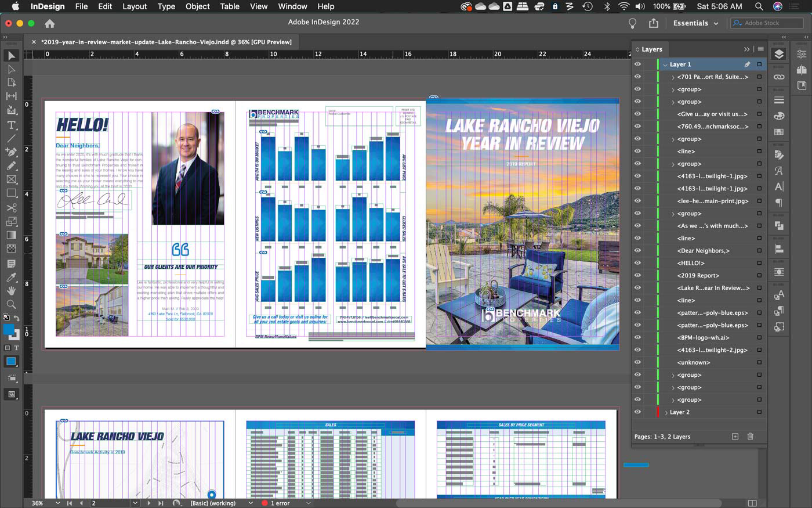Select the Gradient Swatch tool
Viewport: 812px width, 508px height.
(x=11, y=235)
